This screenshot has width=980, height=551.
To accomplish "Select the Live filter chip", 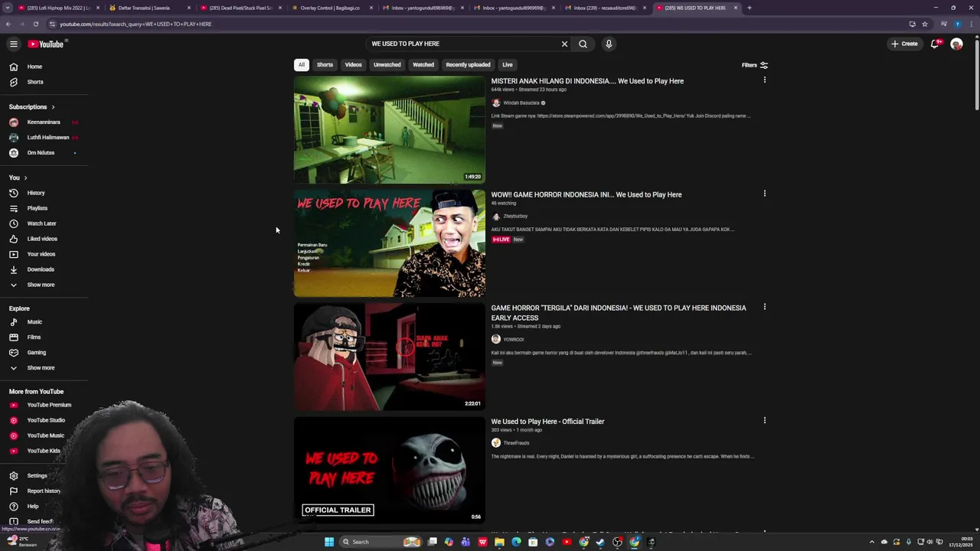I will pos(507,65).
